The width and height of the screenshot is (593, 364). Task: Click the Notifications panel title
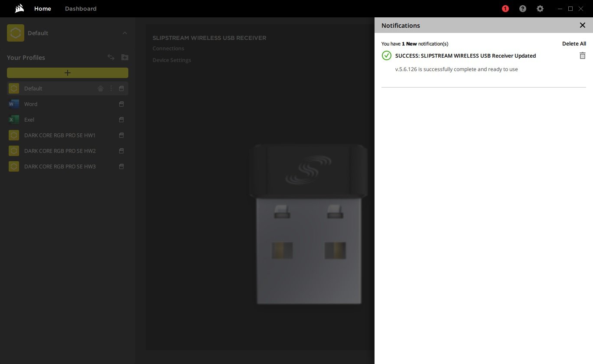click(401, 26)
